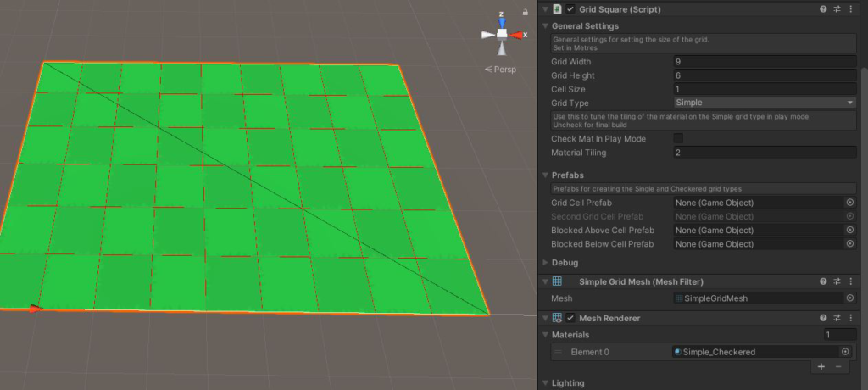Click the Cell Size value field
868x390 pixels.
click(765, 89)
